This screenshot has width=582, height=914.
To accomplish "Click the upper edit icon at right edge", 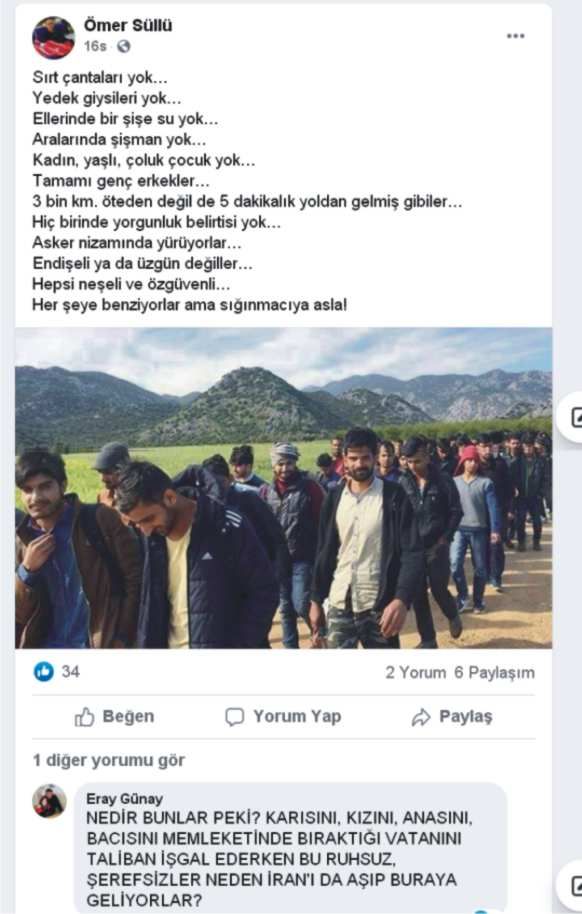I will [574, 417].
